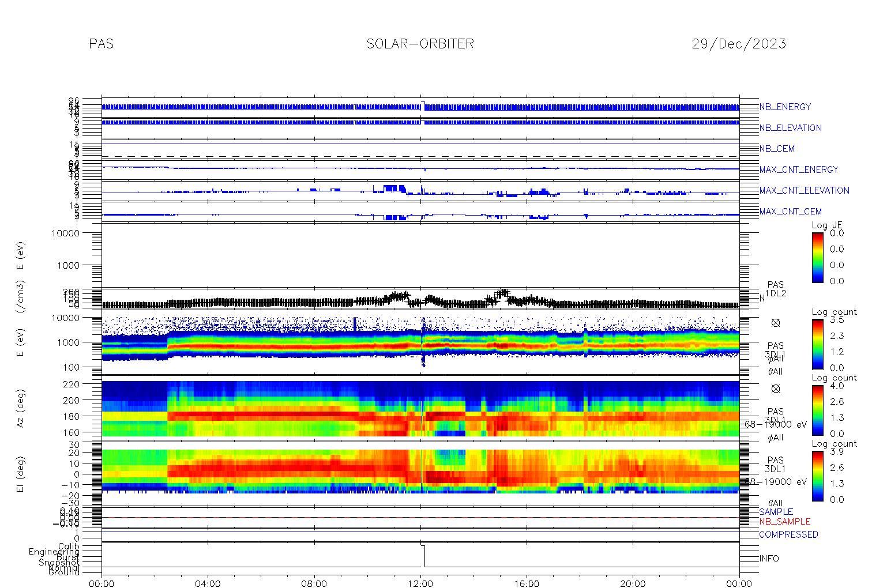This screenshot has height=588, width=872.
Task: Select the MAX_CNT_ELEVATION label
Action: [x=804, y=190]
